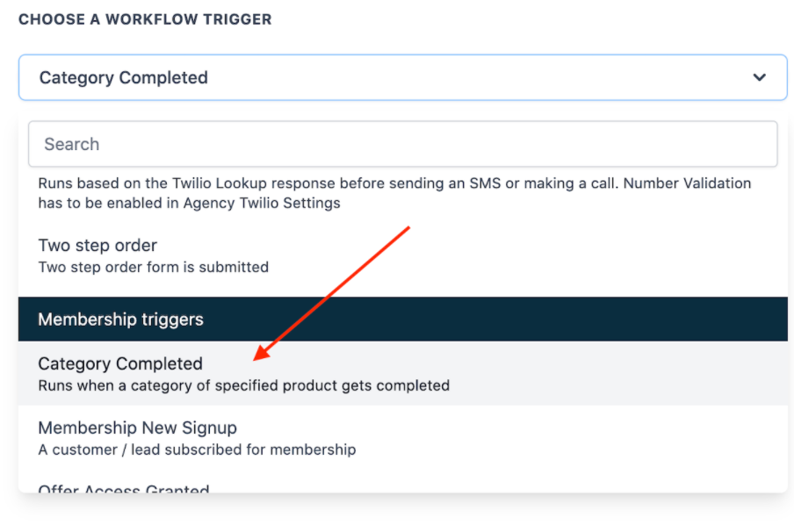The height and width of the screenshot is (532, 794).
Task: Choose Category Completed under Membership triggers
Action: click(x=120, y=363)
